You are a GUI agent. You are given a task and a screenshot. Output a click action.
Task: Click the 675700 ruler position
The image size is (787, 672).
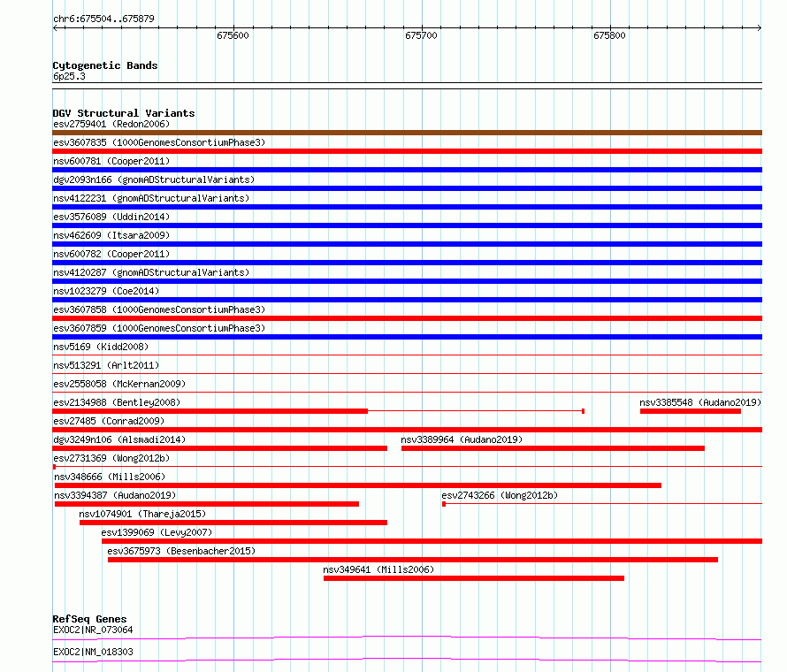(x=421, y=35)
